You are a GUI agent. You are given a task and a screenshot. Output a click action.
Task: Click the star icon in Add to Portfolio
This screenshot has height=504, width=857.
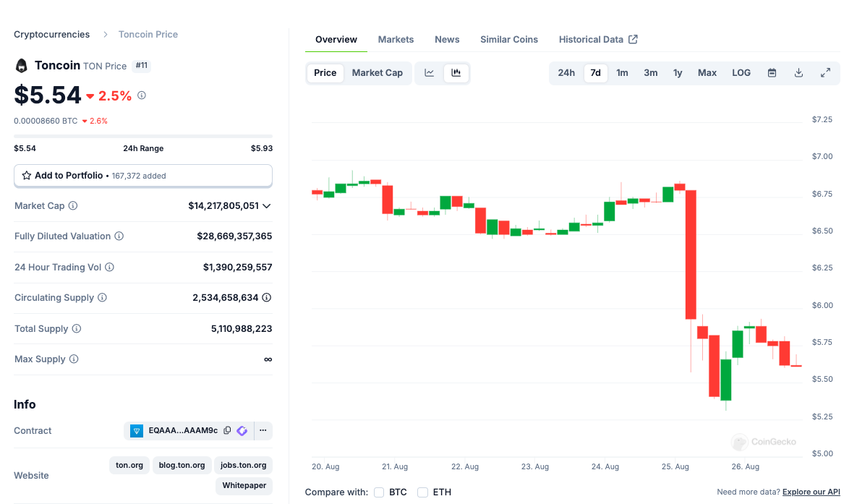26,176
